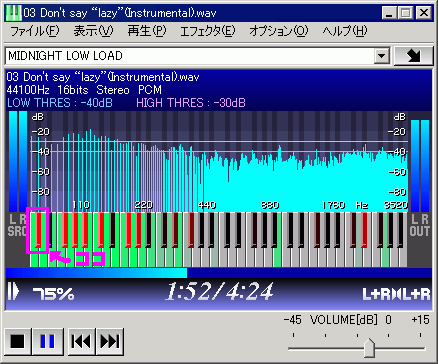Click the HIGH THRES : -30dB label
The width and height of the screenshot is (438, 364).
click(x=191, y=103)
